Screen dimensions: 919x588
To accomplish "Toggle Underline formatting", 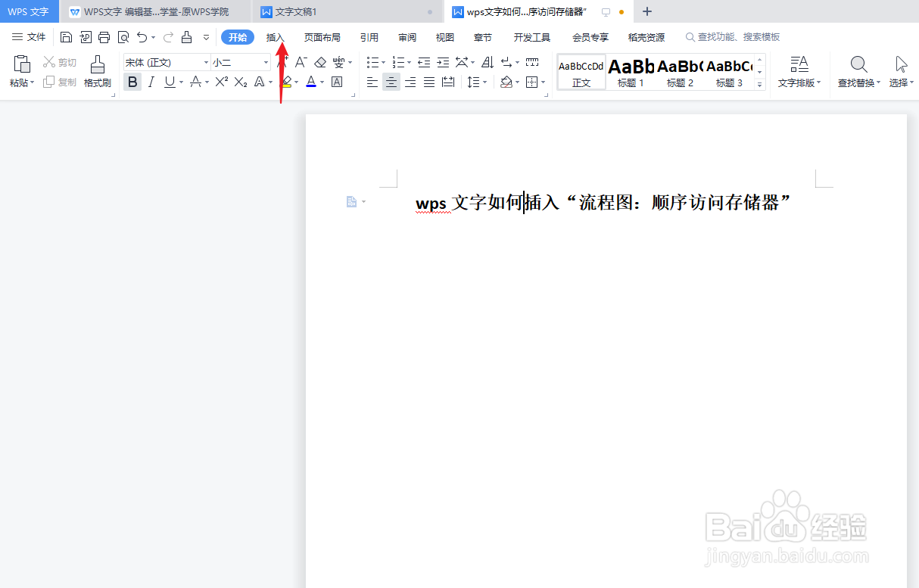I will pyautogui.click(x=170, y=82).
